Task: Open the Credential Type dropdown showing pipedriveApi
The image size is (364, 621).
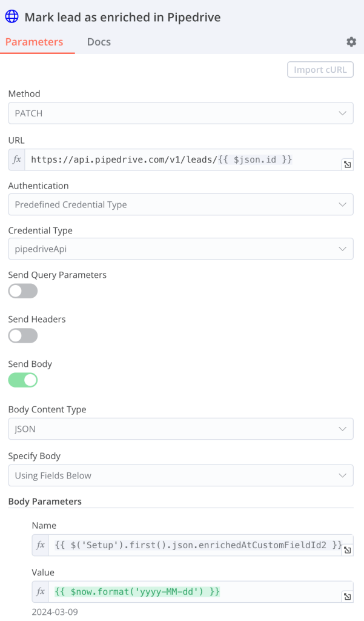Action: point(182,249)
